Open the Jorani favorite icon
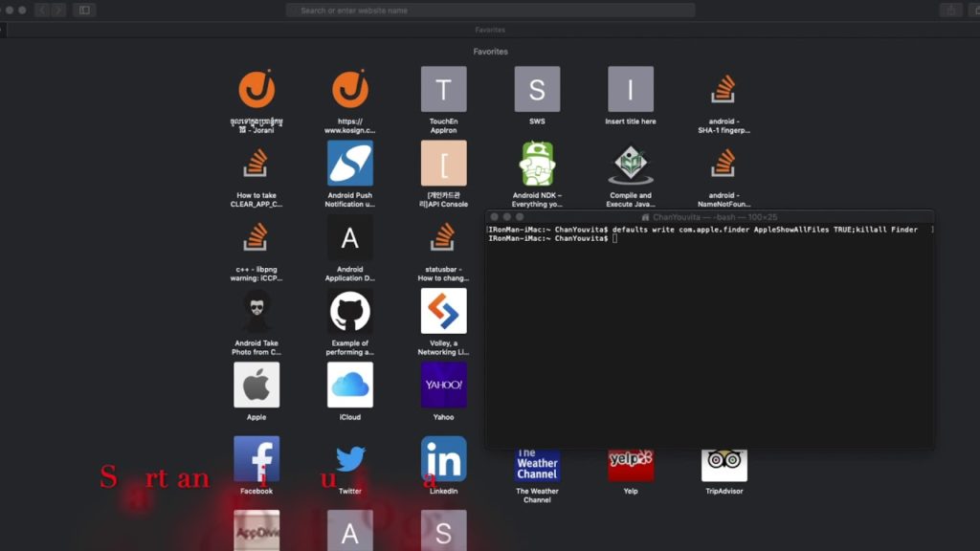Screen dimensions: 980x551 point(256,89)
